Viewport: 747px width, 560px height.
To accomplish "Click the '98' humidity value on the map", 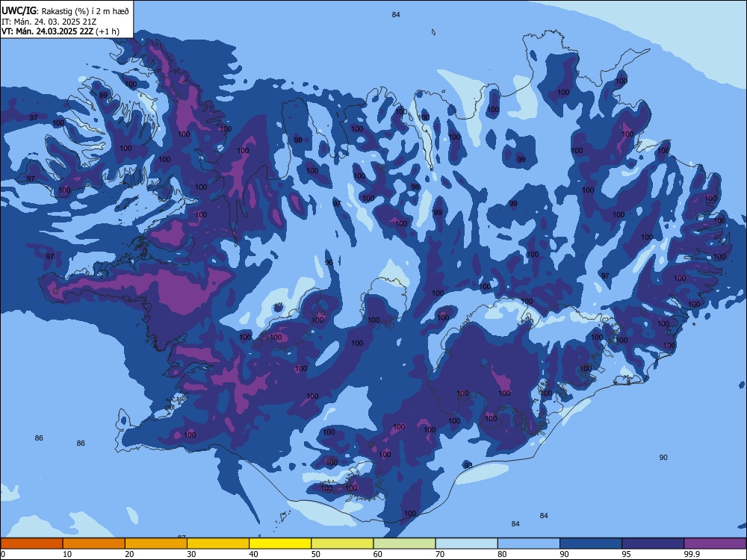I will (x=298, y=140).
